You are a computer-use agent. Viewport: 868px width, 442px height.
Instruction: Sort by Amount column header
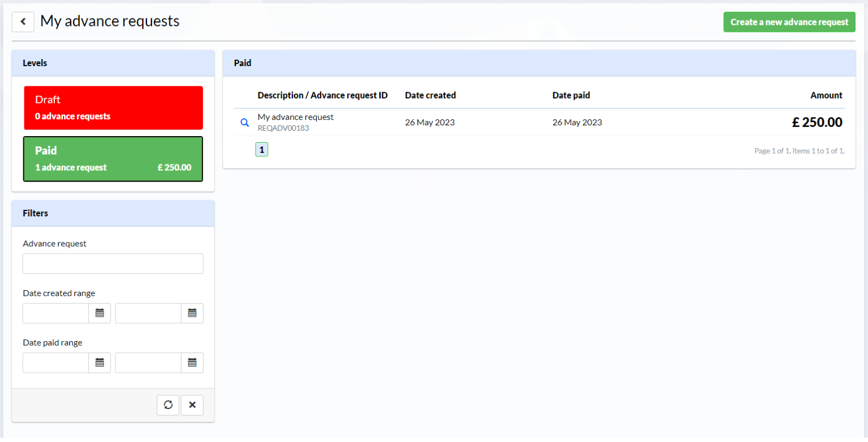click(826, 95)
